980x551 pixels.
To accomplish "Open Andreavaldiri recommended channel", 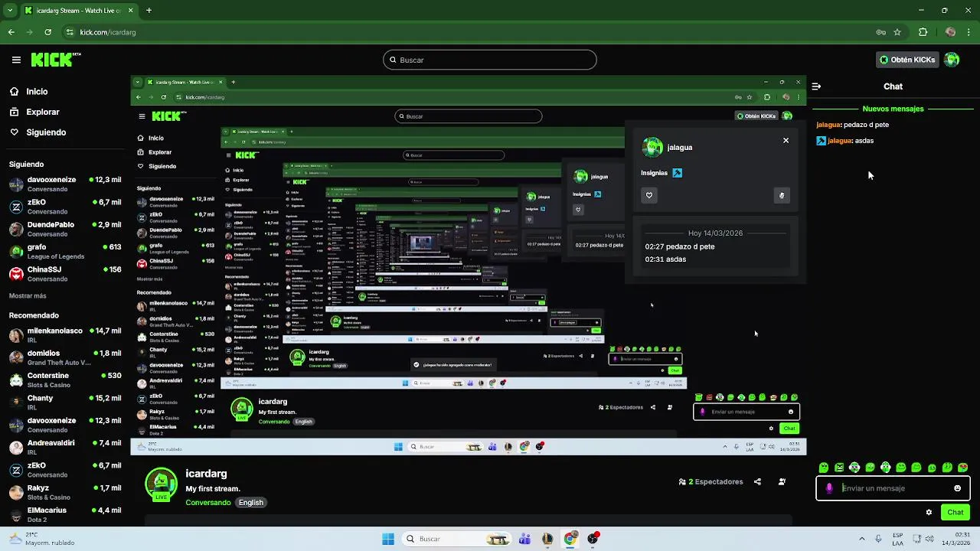I will [x=65, y=447].
